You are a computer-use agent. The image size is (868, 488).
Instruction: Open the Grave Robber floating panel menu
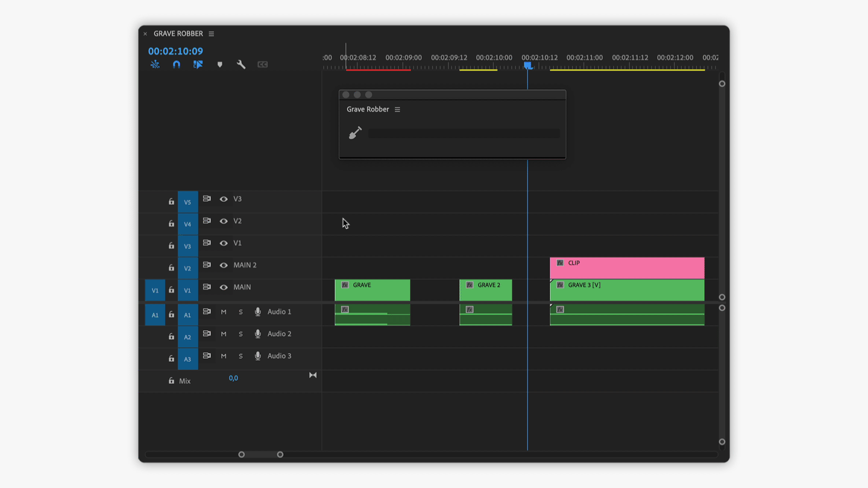397,110
